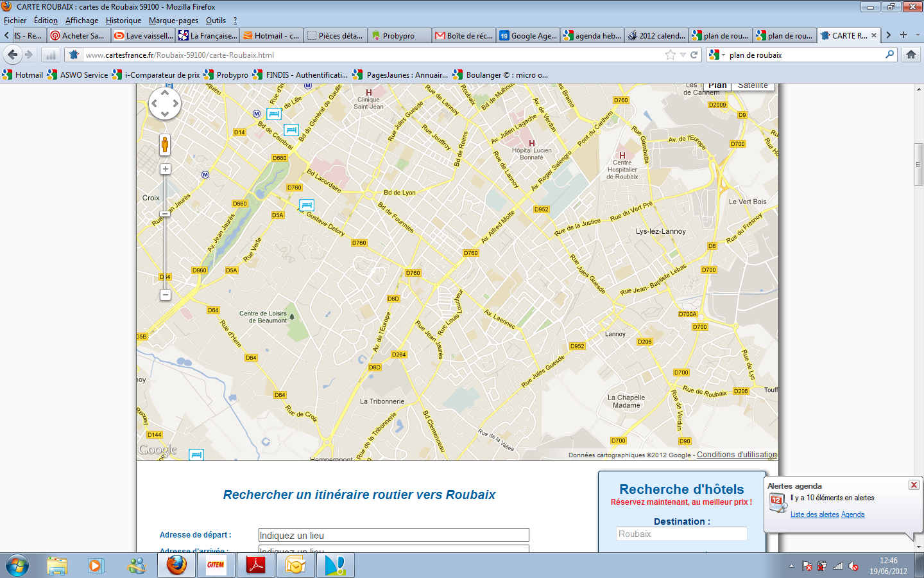Viewport: 924px width, 578px height.
Task: Reload the page with the refresh icon
Action: pyautogui.click(x=694, y=55)
